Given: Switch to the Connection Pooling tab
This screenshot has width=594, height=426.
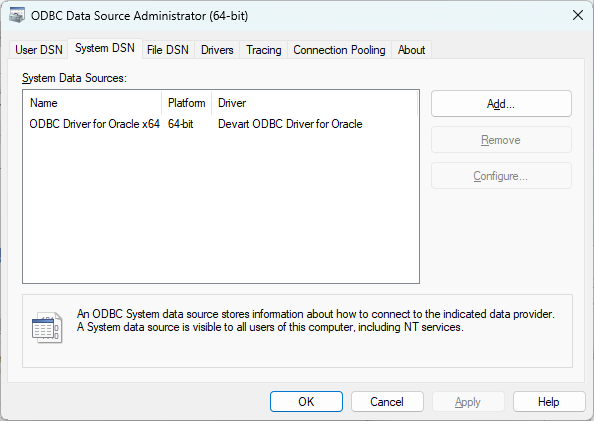Looking at the screenshot, I should click(339, 50).
